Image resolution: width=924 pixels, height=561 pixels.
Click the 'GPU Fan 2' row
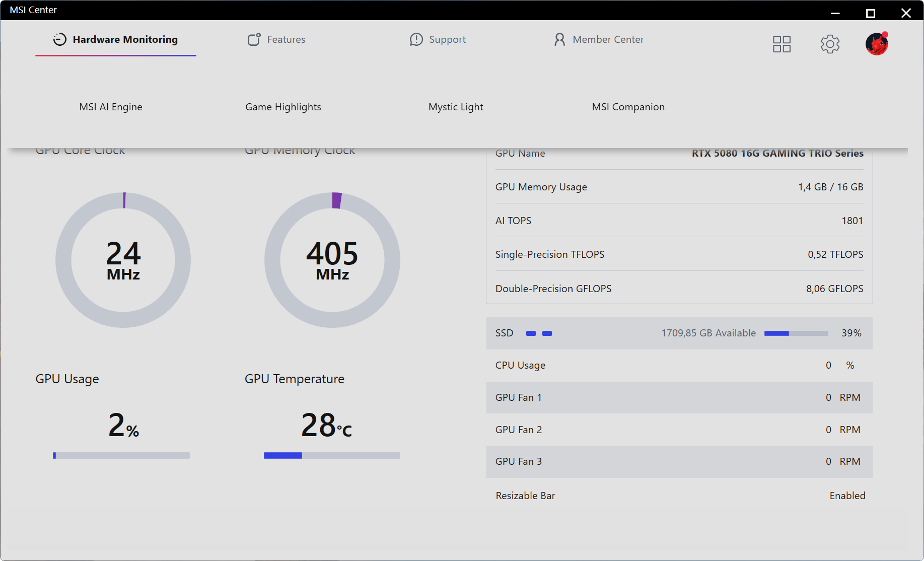tap(679, 430)
